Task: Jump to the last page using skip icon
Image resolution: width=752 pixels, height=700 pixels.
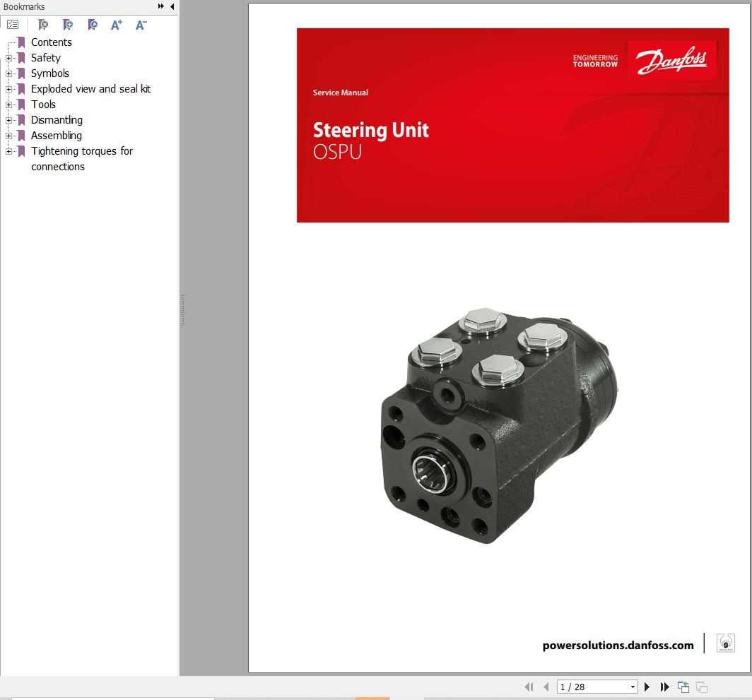Action: point(664,687)
